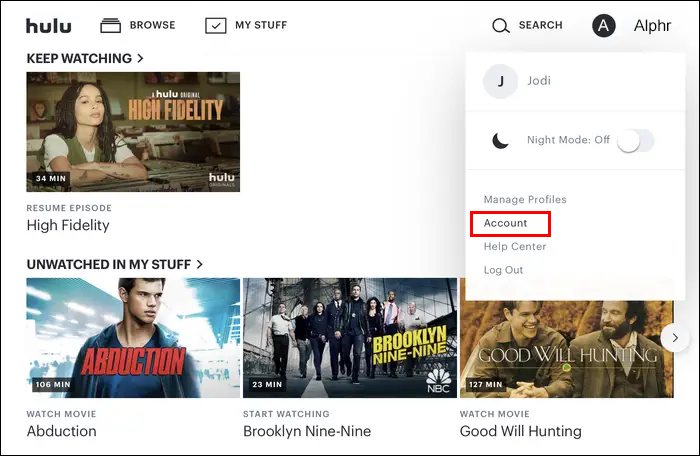Click the High Fidelity title link
Screen dimensions: 700x456
point(68,226)
